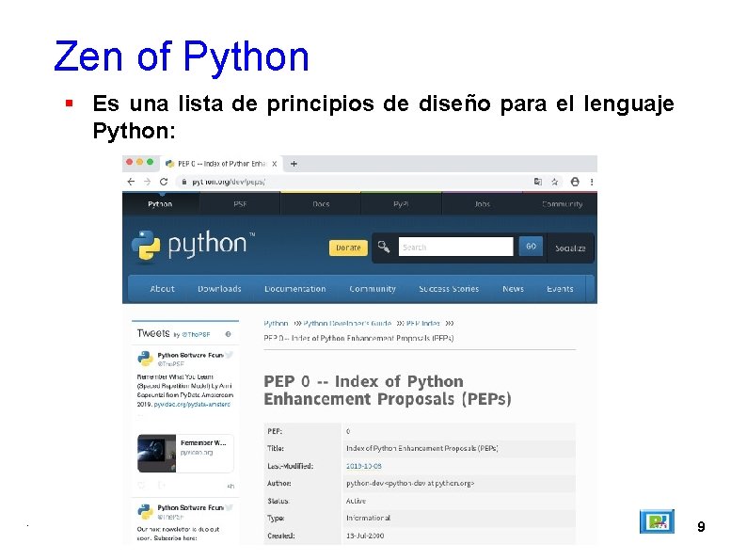747x560 pixels.
Task: Close the PEP 0 browser tab
Action: click(275, 164)
